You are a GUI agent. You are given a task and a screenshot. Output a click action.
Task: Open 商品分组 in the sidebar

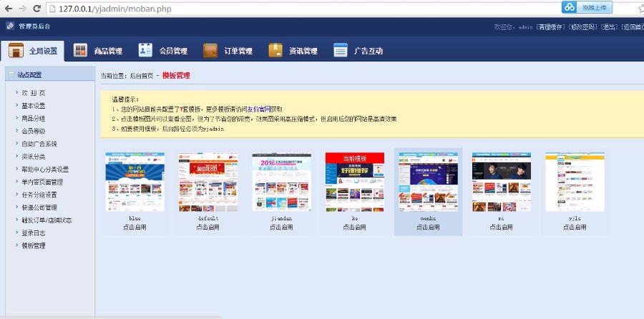click(x=33, y=119)
